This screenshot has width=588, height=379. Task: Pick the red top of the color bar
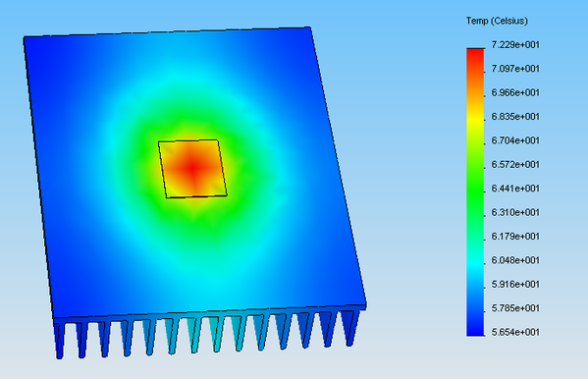pos(475,54)
